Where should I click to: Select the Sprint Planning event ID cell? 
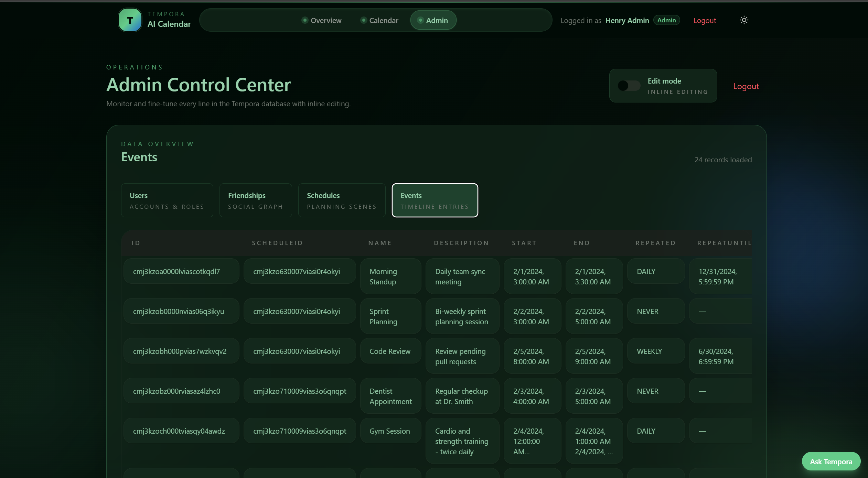[181, 311]
